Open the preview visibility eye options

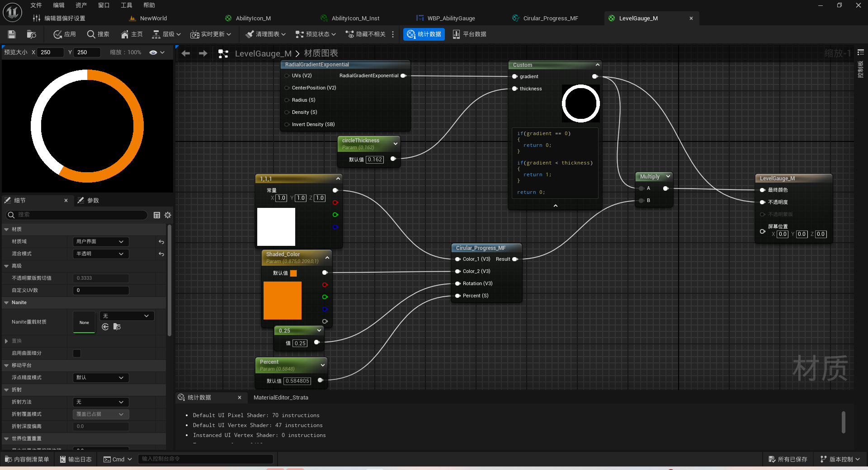157,52
